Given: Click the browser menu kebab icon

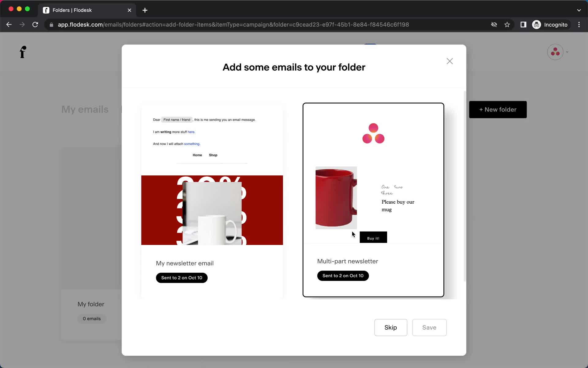Looking at the screenshot, I should 580,25.
